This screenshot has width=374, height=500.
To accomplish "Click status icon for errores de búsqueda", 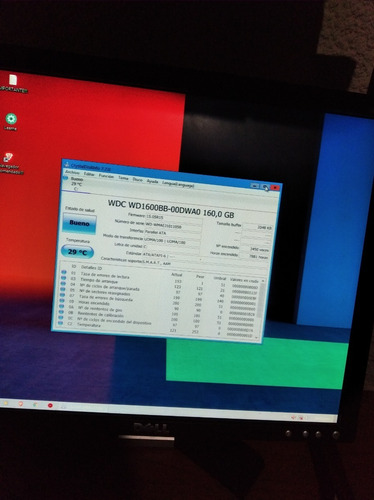I will [62, 295].
